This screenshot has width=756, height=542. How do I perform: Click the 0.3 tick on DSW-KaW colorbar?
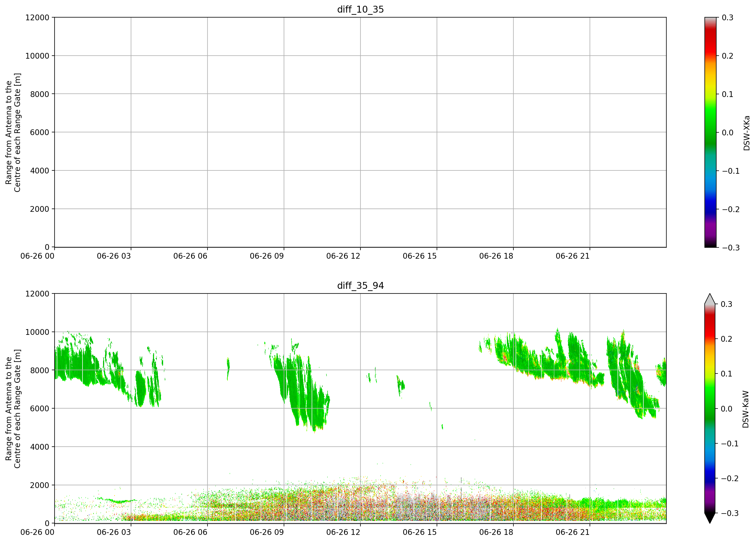click(x=727, y=304)
